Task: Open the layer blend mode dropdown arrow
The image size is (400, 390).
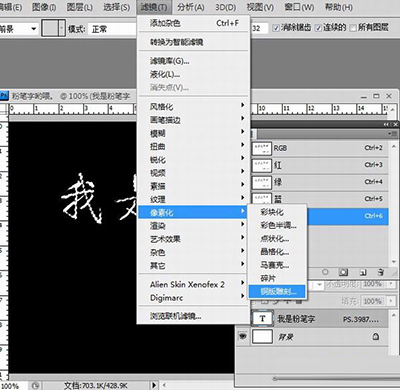Action: tap(319, 285)
